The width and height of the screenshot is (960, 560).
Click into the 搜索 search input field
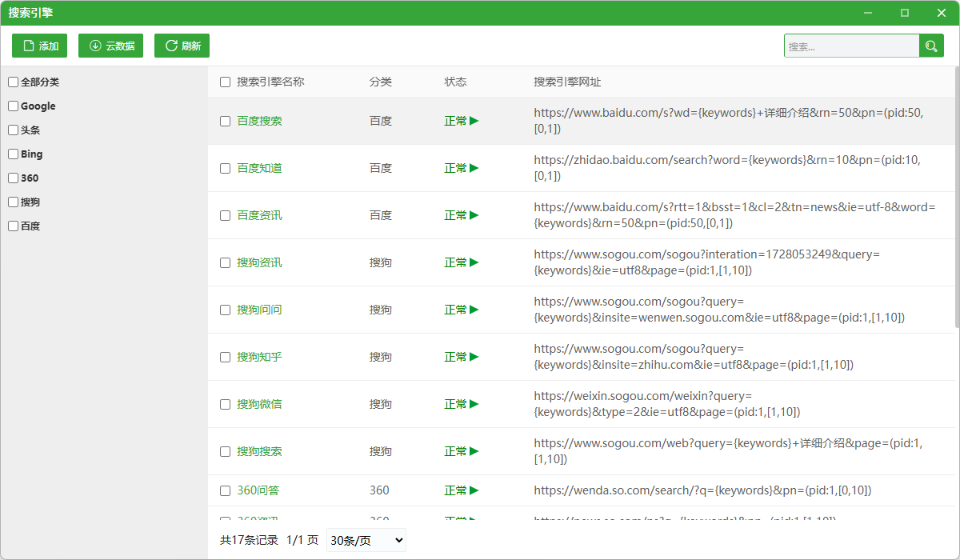(x=852, y=46)
